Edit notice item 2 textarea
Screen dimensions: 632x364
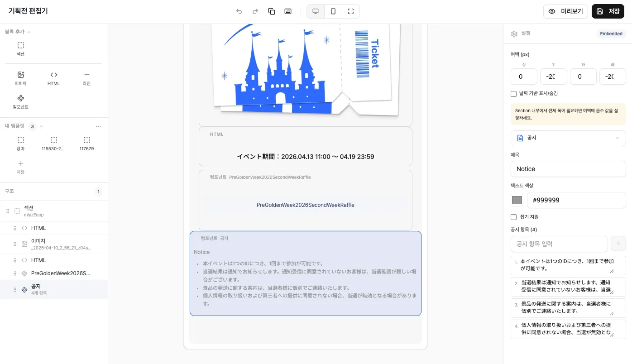pos(568,287)
